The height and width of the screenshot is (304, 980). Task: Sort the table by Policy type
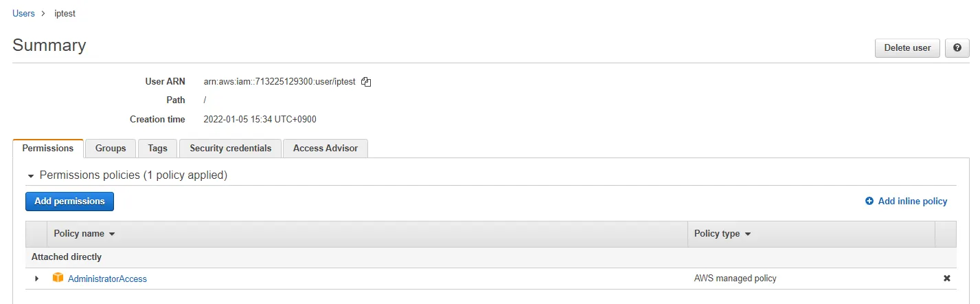pos(722,234)
